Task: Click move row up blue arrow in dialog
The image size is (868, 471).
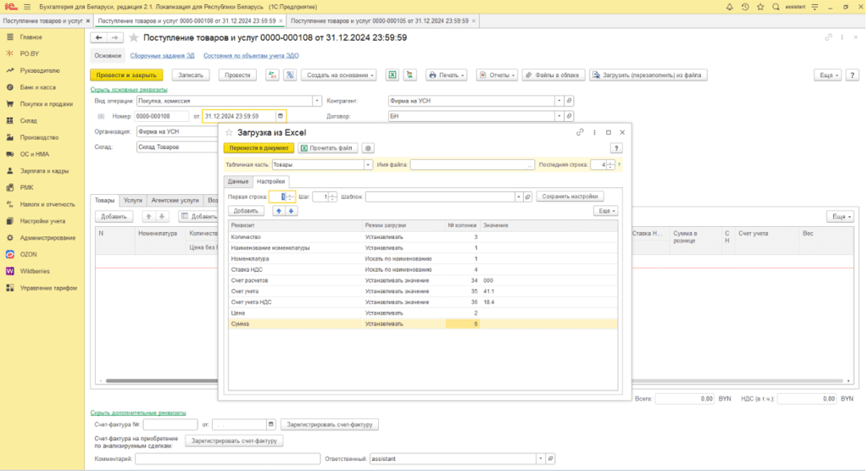Action: (x=278, y=210)
